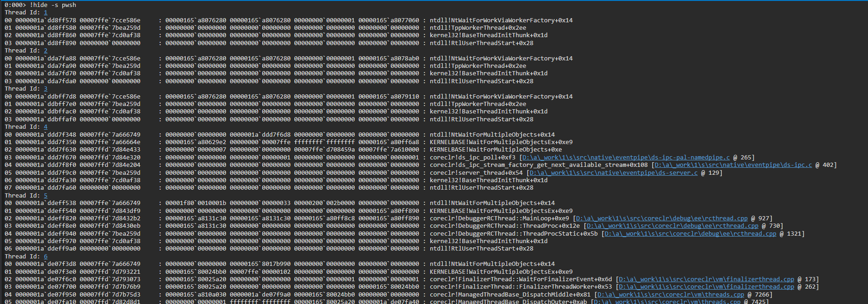868x304 pixels.
Task: Jump to Thread Id 6 link
Action: click(x=45, y=257)
